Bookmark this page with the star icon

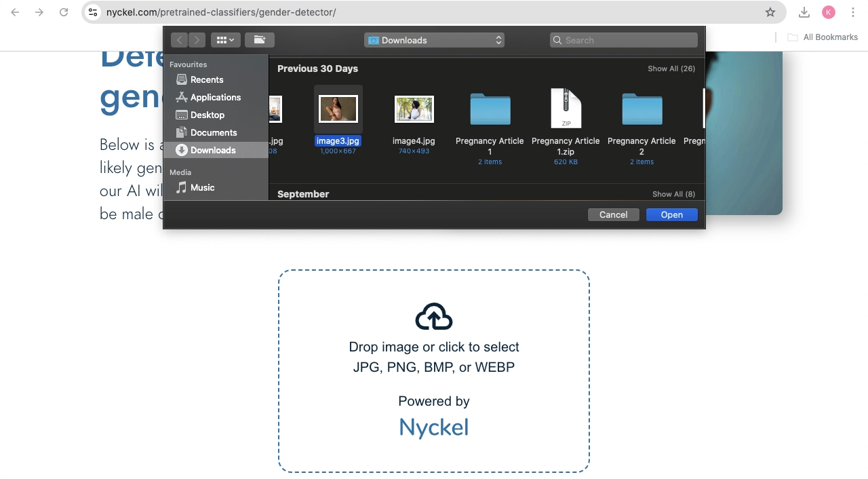[770, 12]
